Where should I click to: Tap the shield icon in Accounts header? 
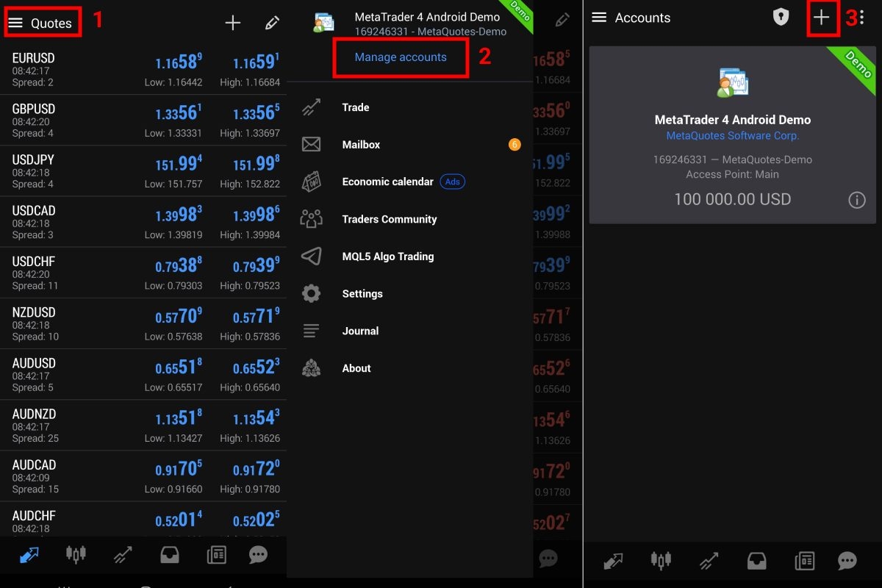[x=781, y=18]
